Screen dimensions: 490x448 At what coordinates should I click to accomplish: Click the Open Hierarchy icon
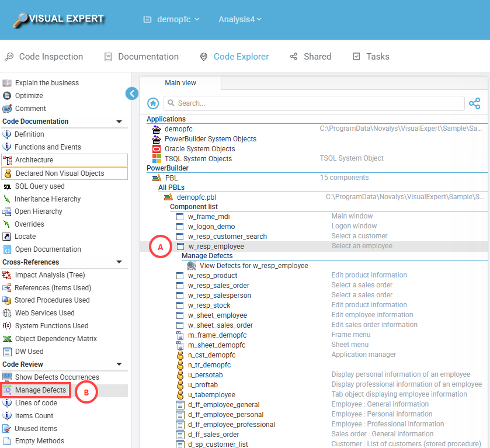6,211
